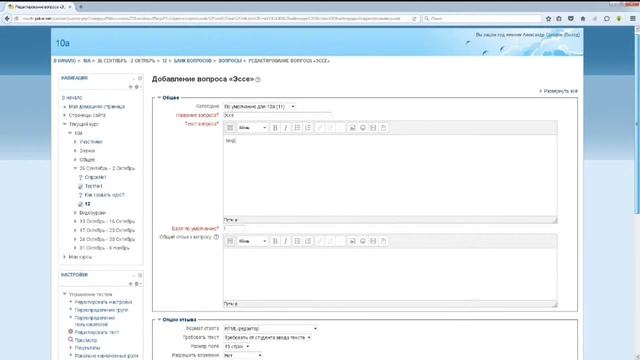Reload the page via address bar icon
Viewport: 640px width, 360px height.
coord(414,18)
